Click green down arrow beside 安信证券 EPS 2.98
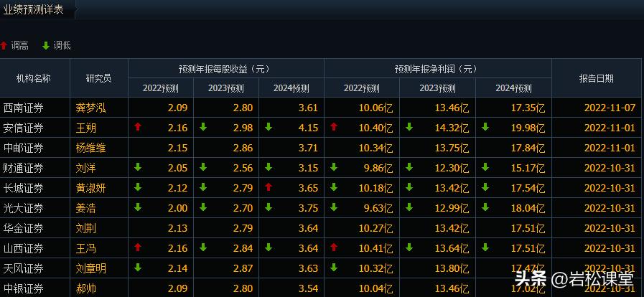This screenshot has width=644, height=297. point(203,127)
